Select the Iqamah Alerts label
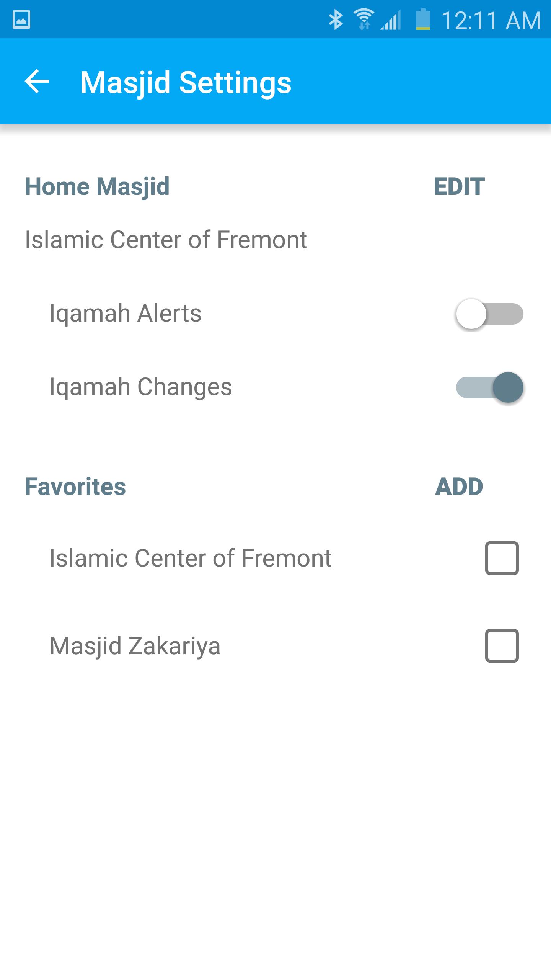This screenshot has height=980, width=551. point(126,314)
